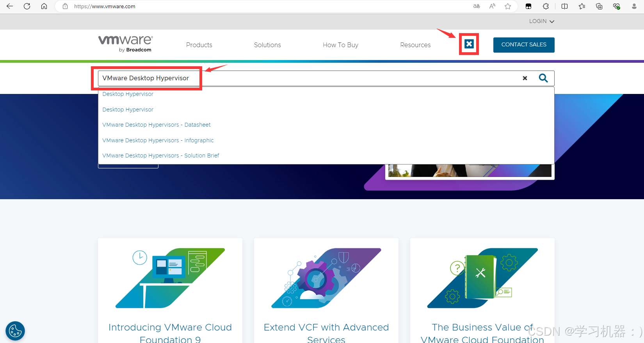Open browser home page
Screen dimensions: 644x343
pyautogui.click(x=44, y=6)
